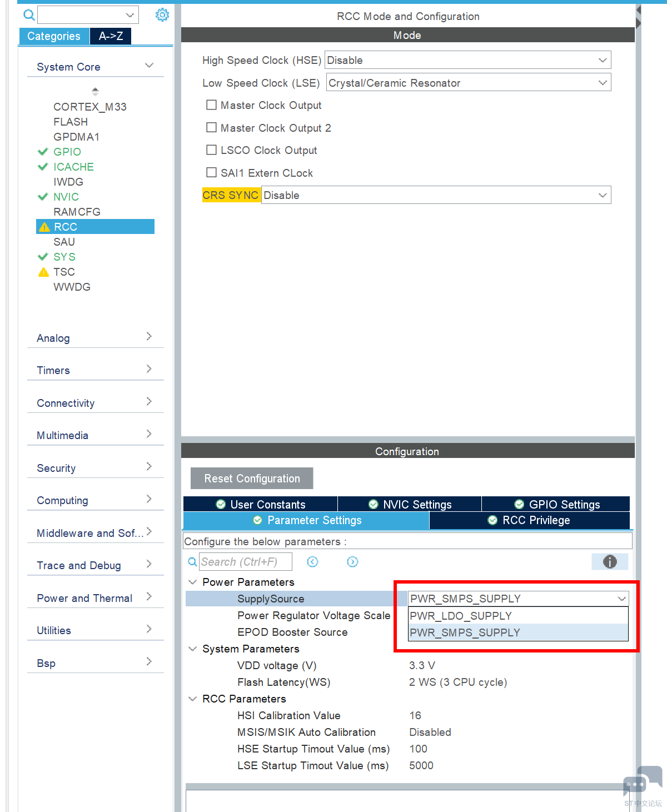The height and width of the screenshot is (812, 667).
Task: Open the SupplySource combo box
Action: click(x=518, y=599)
